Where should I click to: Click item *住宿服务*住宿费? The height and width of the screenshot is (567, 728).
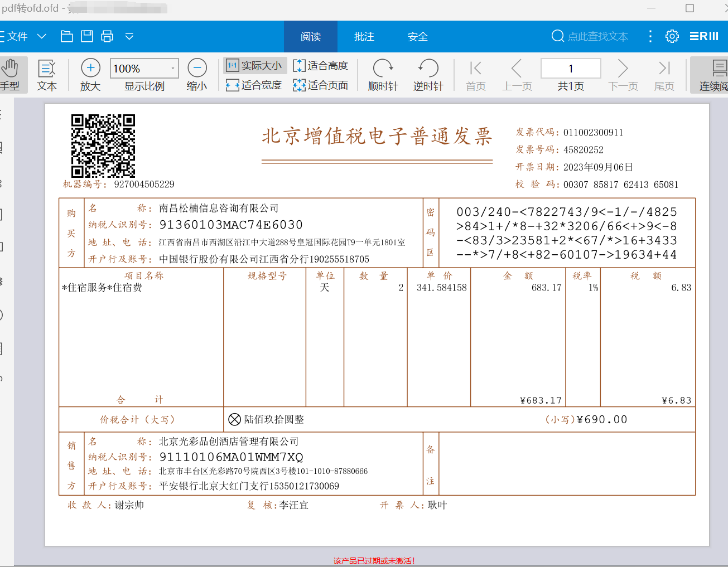(102, 288)
